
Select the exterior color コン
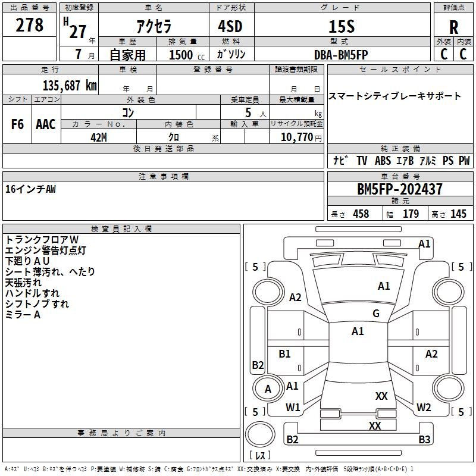tap(128, 112)
